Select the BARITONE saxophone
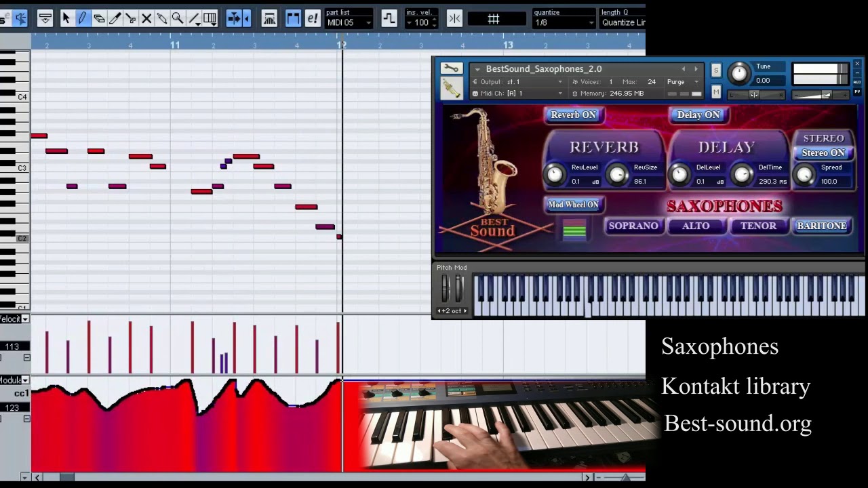The width and height of the screenshot is (868, 488). click(821, 226)
